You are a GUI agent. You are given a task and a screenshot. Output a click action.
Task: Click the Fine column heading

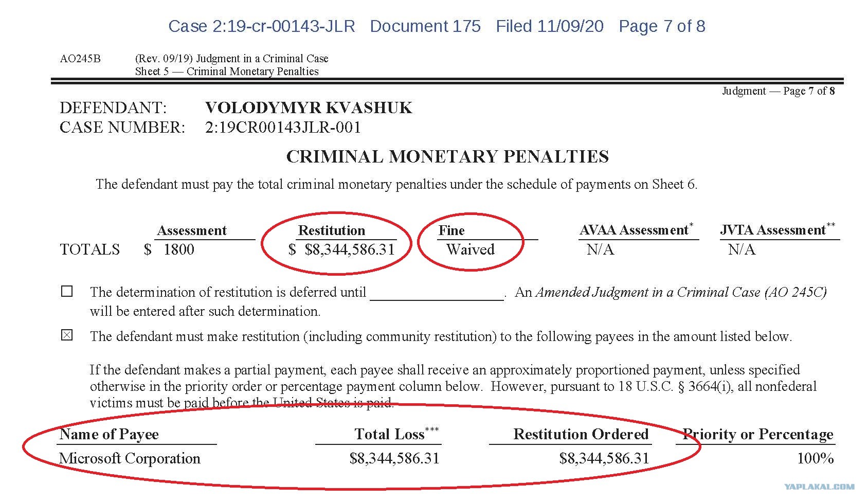click(451, 230)
